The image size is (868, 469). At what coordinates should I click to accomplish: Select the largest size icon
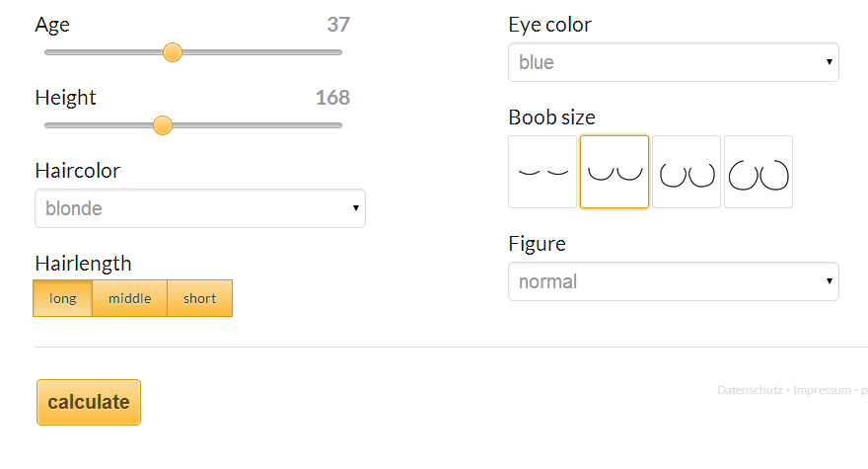759,172
